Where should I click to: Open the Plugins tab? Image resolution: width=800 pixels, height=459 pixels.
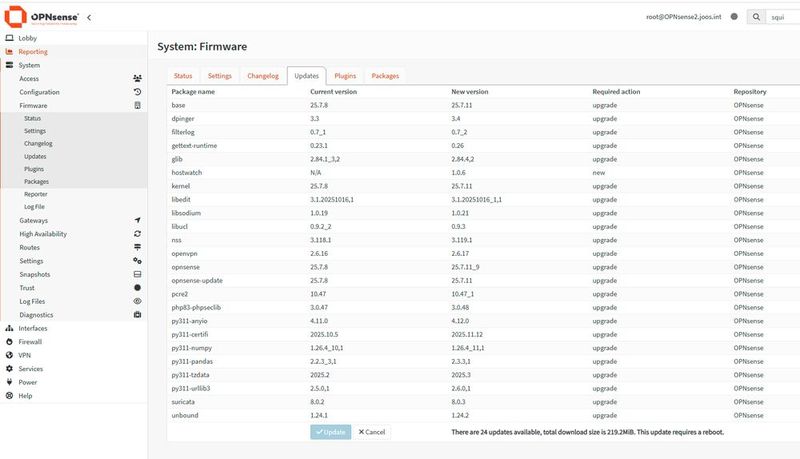(345, 75)
